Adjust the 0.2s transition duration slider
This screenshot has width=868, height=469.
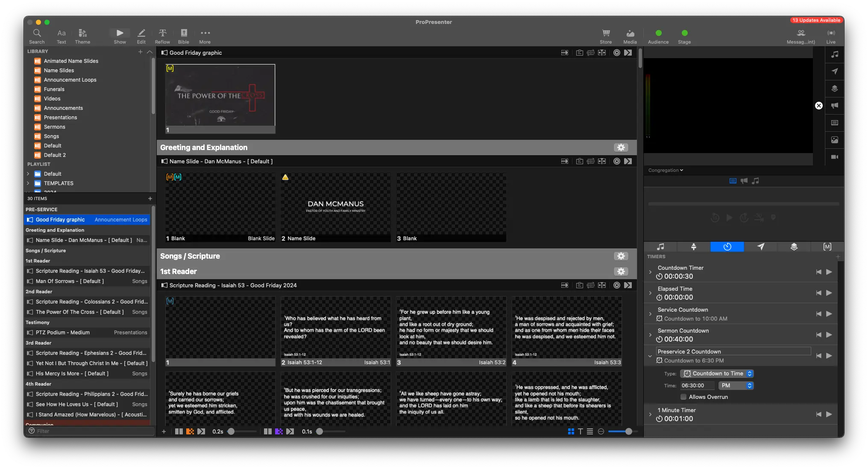[231, 431]
